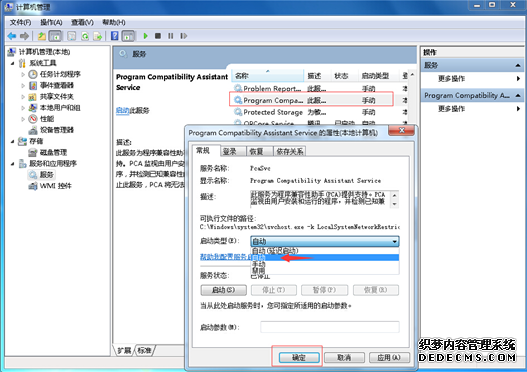
Task: Click the Restart service toolbar icon
Action: tap(184, 36)
